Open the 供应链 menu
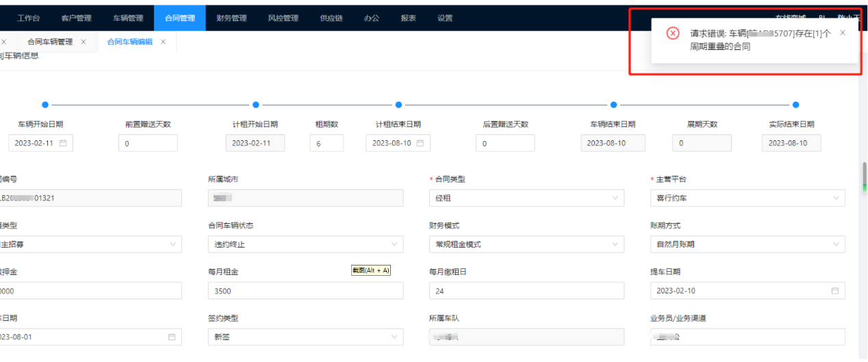 (x=331, y=18)
